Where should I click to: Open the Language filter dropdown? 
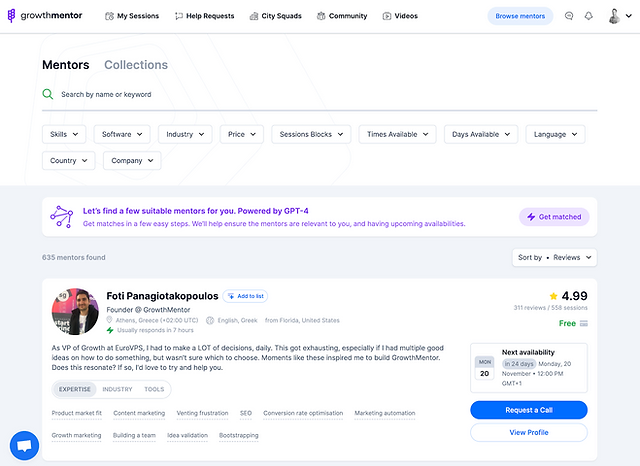[x=555, y=134]
